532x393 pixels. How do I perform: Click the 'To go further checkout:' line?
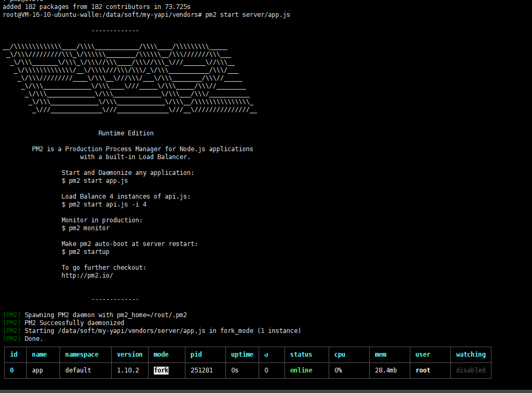(104, 268)
